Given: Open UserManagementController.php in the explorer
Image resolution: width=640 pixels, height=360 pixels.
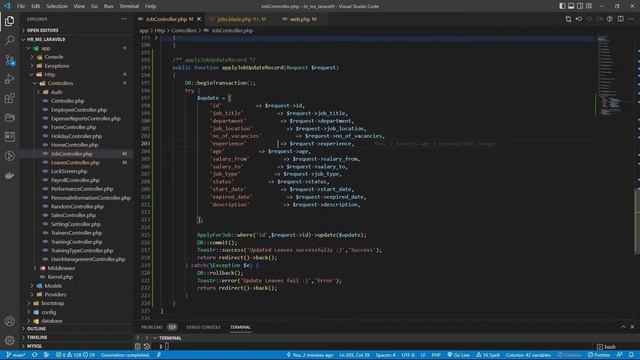Looking at the screenshot, I should 77,259.
